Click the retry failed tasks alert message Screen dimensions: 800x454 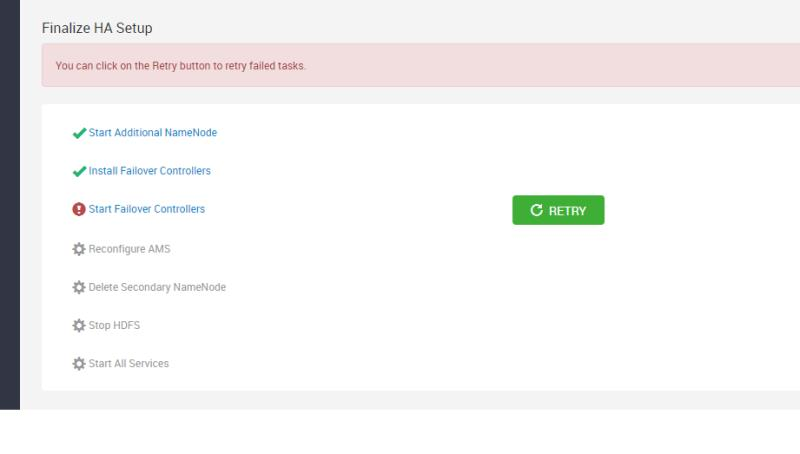(181, 66)
